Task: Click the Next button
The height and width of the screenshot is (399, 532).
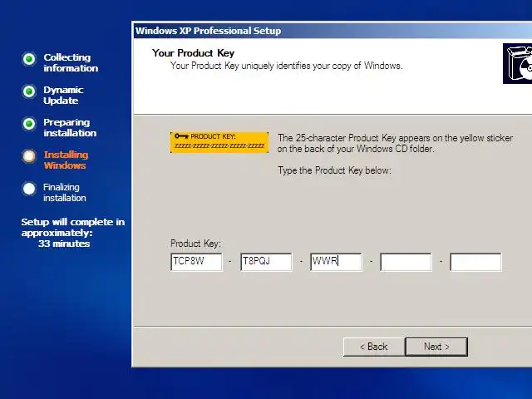Action: 436,347
